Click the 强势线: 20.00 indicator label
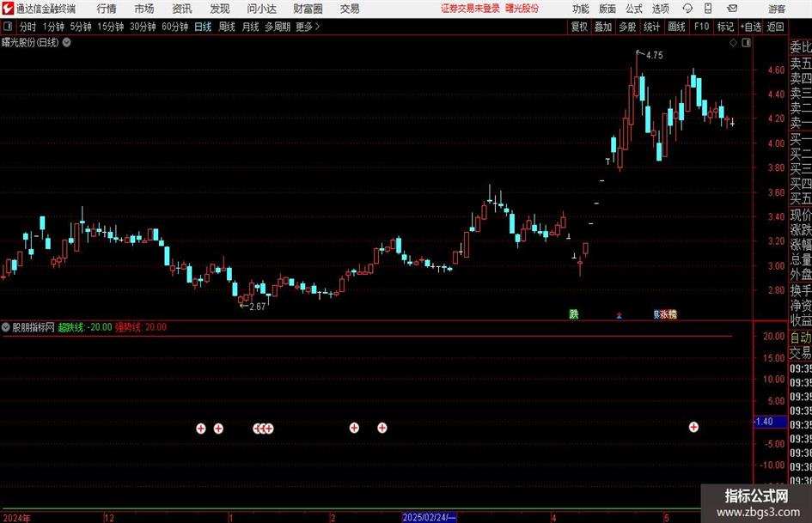The height and width of the screenshot is (523, 812). 141,327
